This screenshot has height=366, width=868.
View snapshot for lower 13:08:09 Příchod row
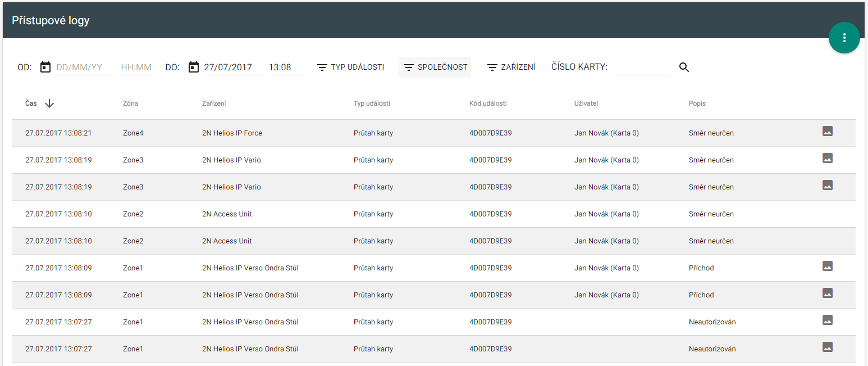point(827,293)
